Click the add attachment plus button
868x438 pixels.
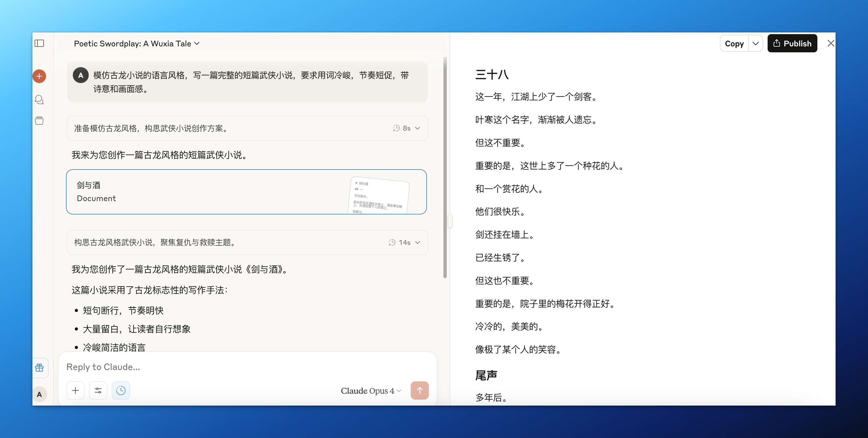click(x=75, y=391)
